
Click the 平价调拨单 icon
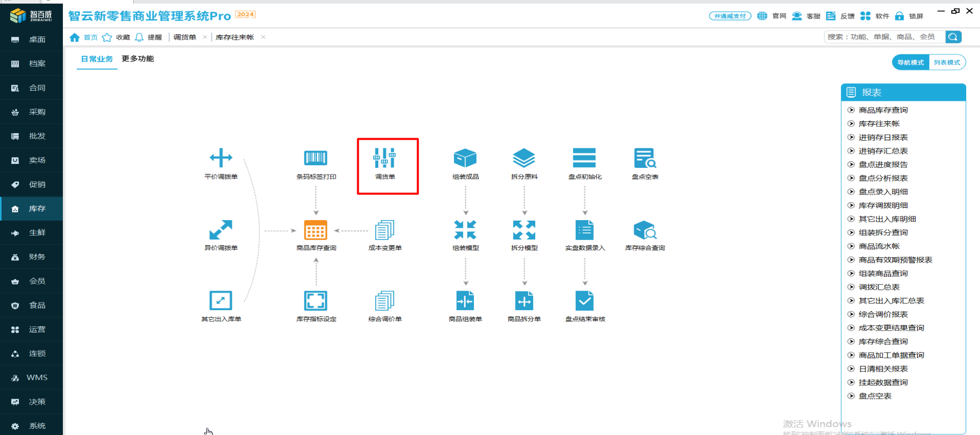tap(221, 159)
